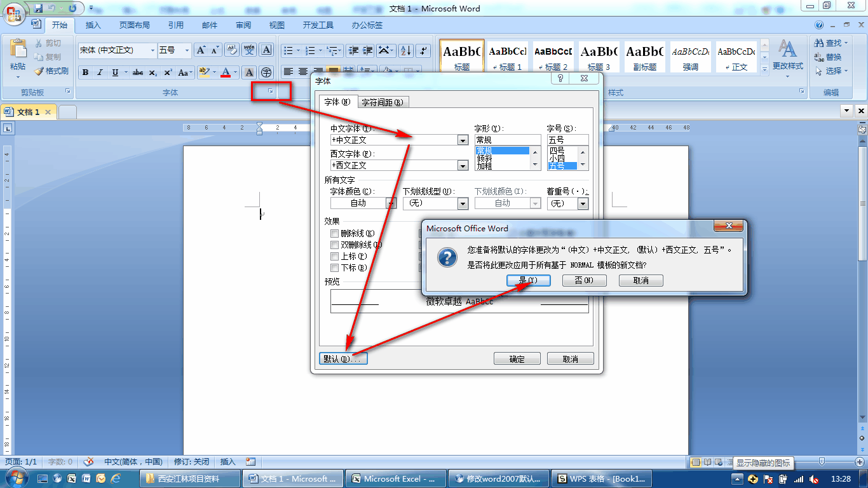The height and width of the screenshot is (488, 868).
Task: Toggle strikethrough abc button
Action: tap(138, 72)
